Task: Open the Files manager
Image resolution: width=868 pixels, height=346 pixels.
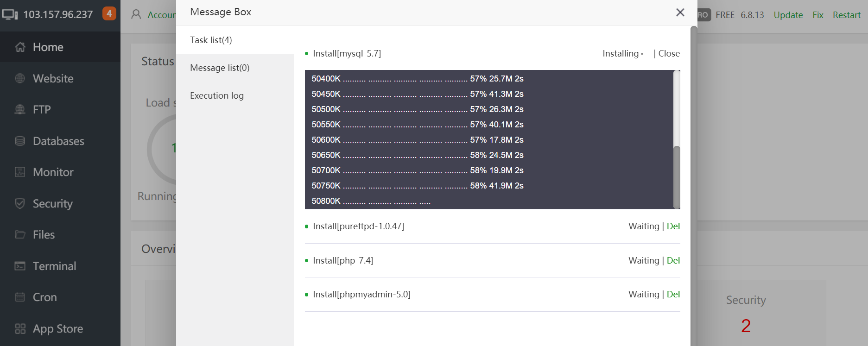Action: point(60,234)
